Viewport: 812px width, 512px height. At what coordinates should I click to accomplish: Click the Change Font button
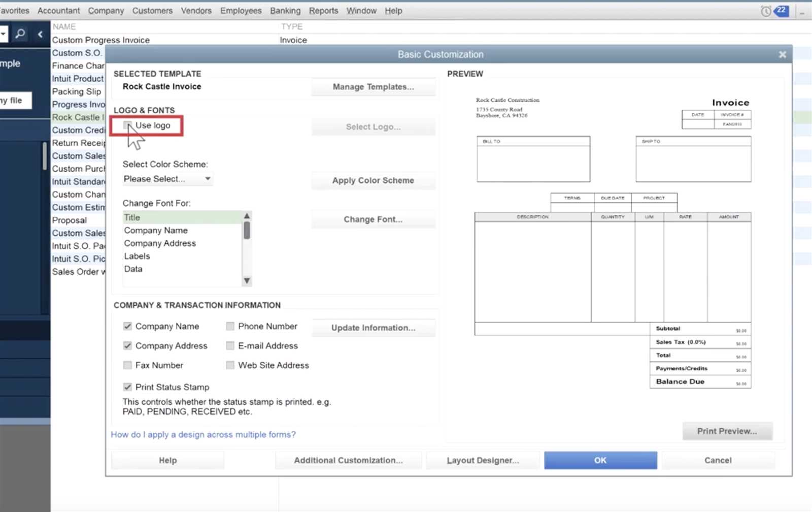point(373,219)
